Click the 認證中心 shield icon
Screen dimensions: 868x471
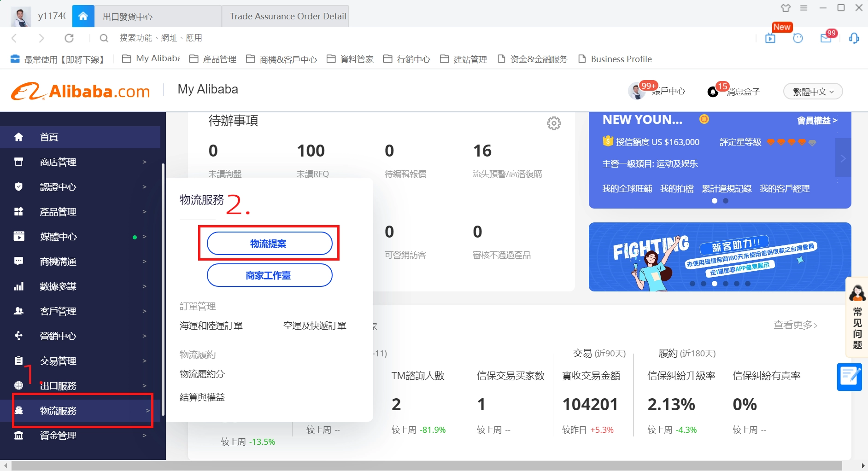[18, 186]
